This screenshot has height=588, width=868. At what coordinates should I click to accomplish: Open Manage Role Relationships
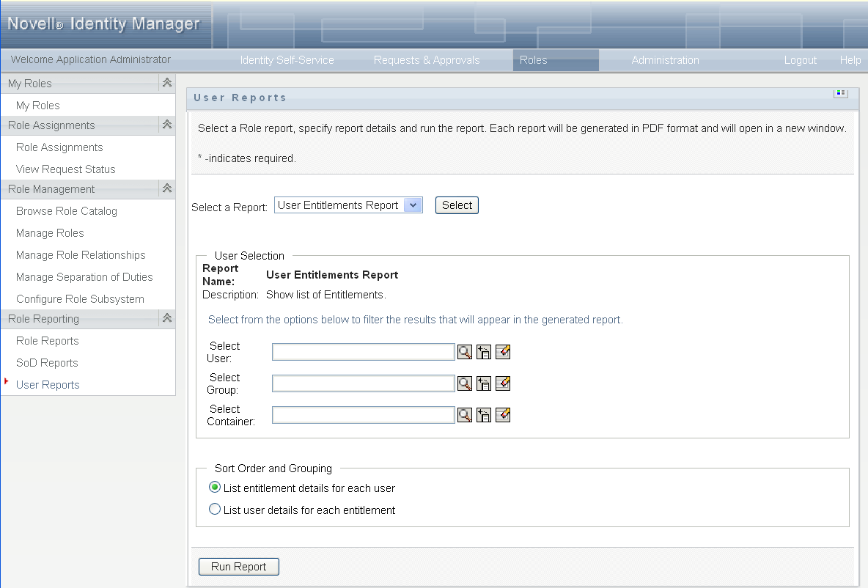pos(81,255)
